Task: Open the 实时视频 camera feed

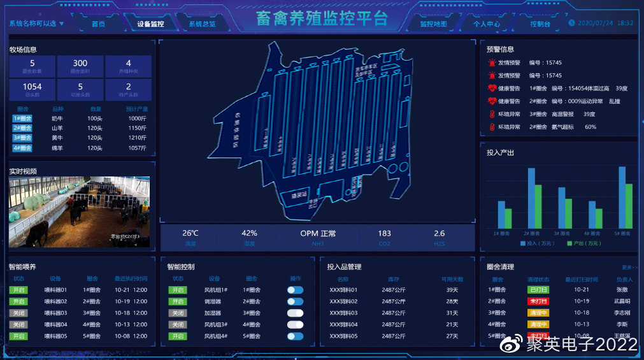Action: point(79,212)
